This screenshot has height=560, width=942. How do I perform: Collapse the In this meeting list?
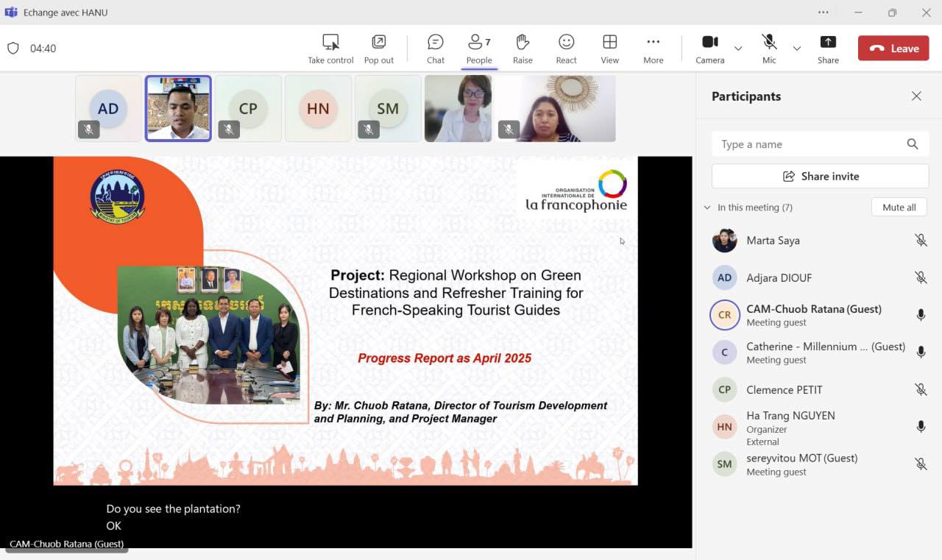point(707,208)
